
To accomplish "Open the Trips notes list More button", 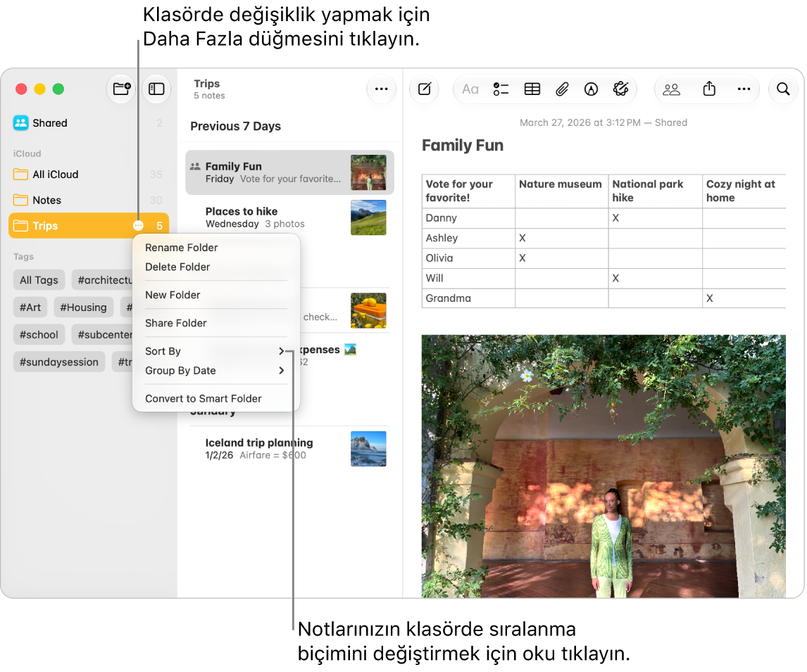I will click(x=382, y=89).
